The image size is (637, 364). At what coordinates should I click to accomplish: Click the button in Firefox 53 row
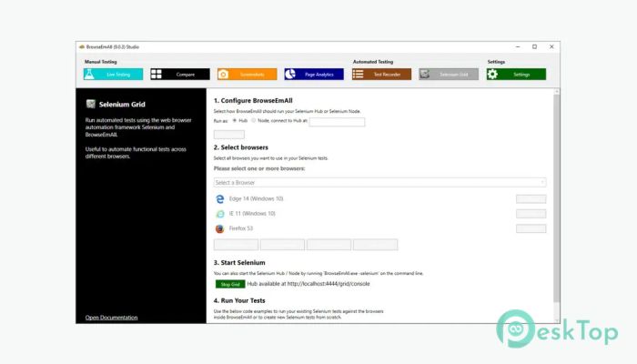point(531,228)
